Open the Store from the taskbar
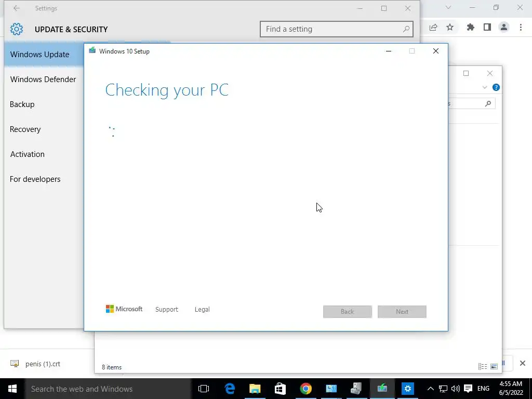The image size is (532, 399). click(x=280, y=389)
